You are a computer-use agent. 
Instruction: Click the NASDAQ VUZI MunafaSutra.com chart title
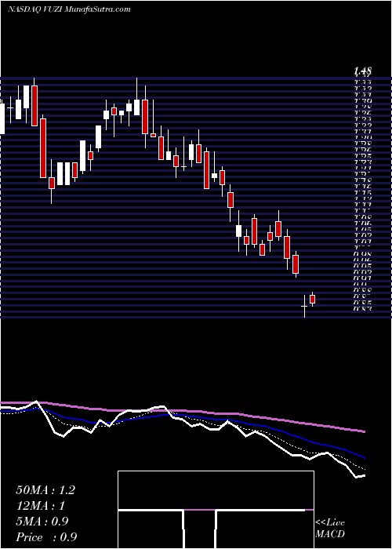[x=69, y=9]
